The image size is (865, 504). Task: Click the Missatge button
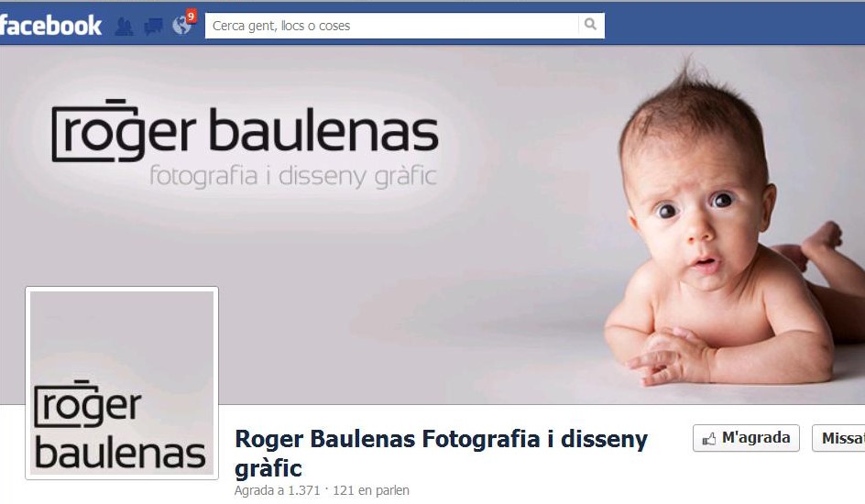point(838,438)
